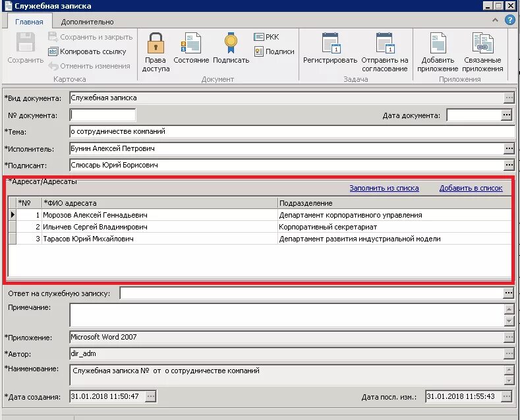This screenshot has width=520, height=420.
Task: Click the Подписать ribbon medal icon
Action: (231, 43)
